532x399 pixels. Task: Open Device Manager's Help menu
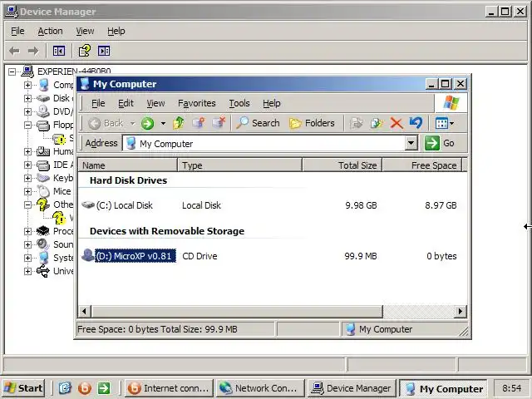click(116, 31)
